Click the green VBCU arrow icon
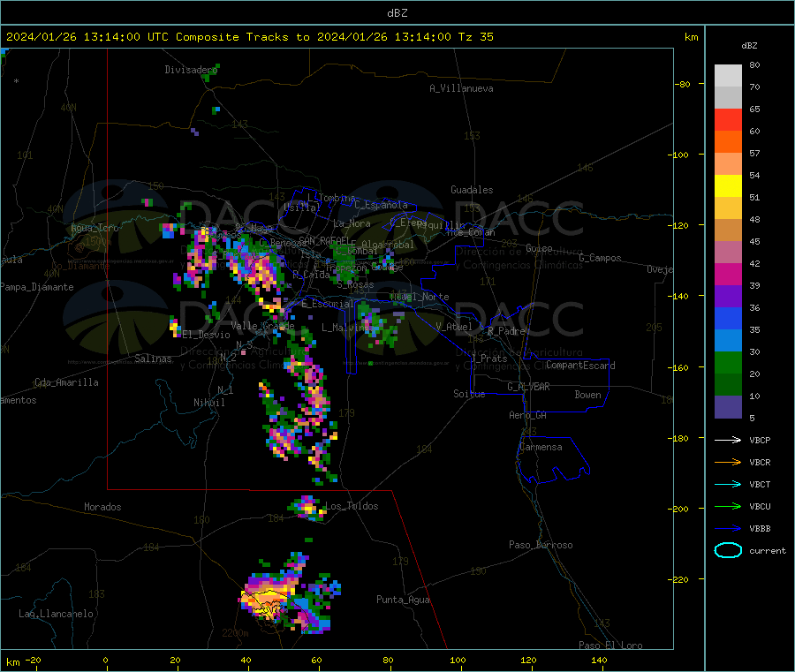795x672 pixels. (x=728, y=506)
